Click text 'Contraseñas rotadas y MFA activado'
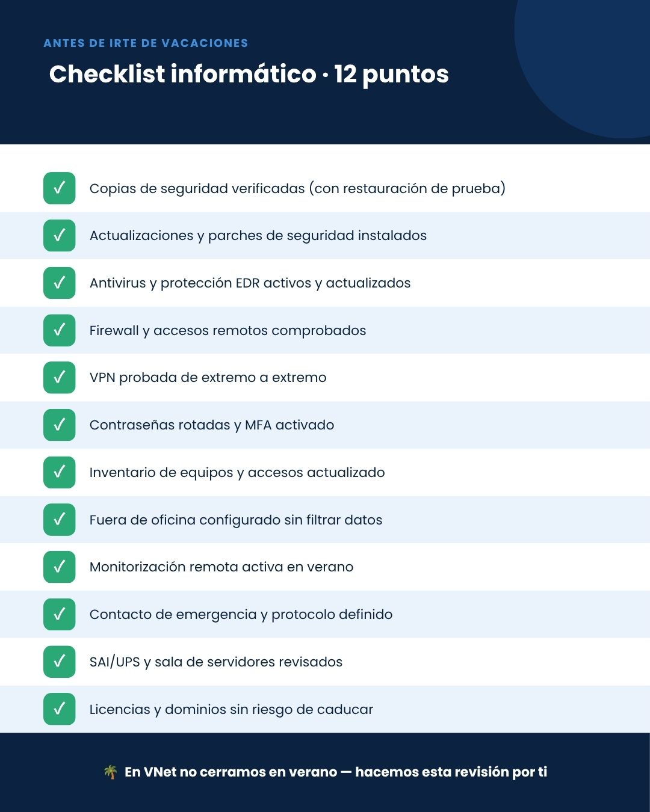Image resolution: width=650 pixels, height=812 pixels. [x=212, y=425]
